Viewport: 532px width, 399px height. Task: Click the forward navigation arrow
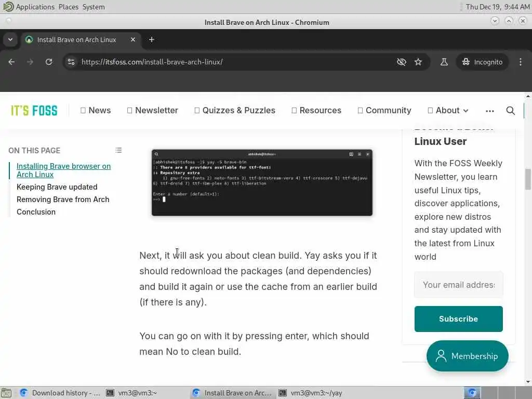[30, 62]
